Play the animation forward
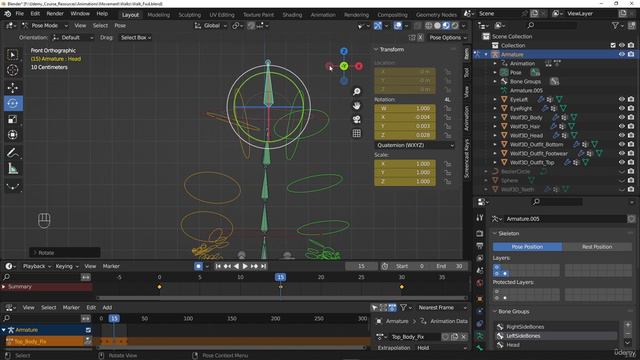 245,266
